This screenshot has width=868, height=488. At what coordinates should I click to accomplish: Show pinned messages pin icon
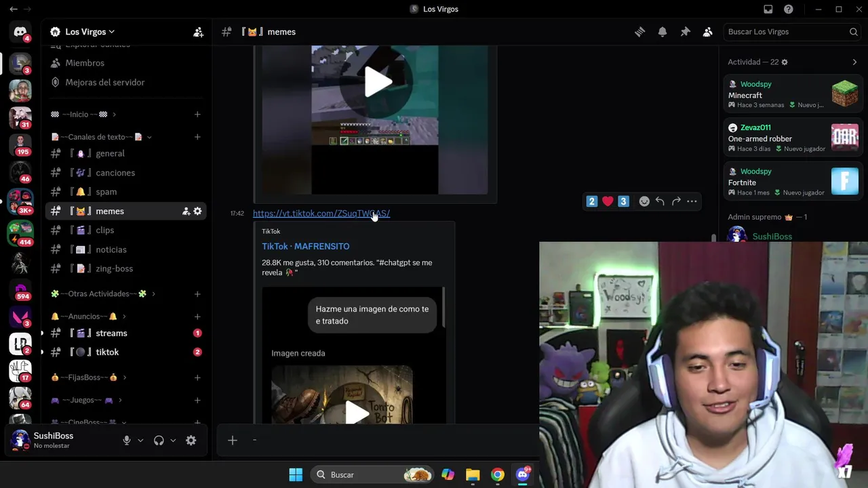(x=685, y=32)
